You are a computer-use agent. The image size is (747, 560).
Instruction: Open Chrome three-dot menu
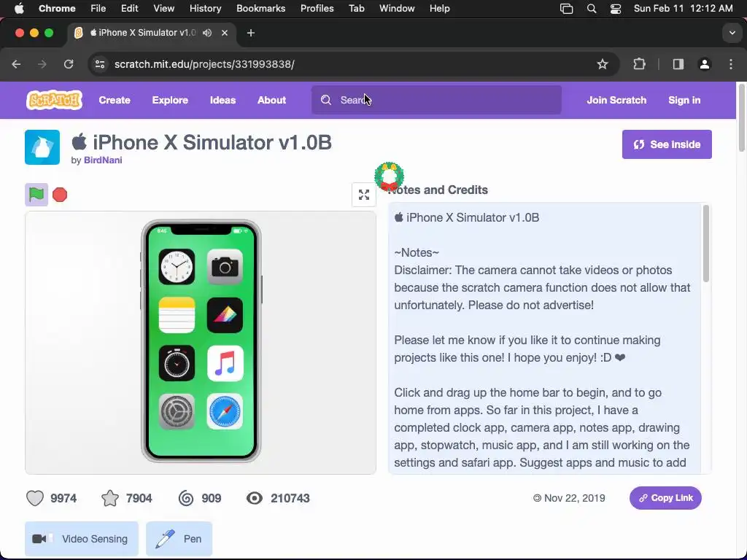tap(731, 64)
